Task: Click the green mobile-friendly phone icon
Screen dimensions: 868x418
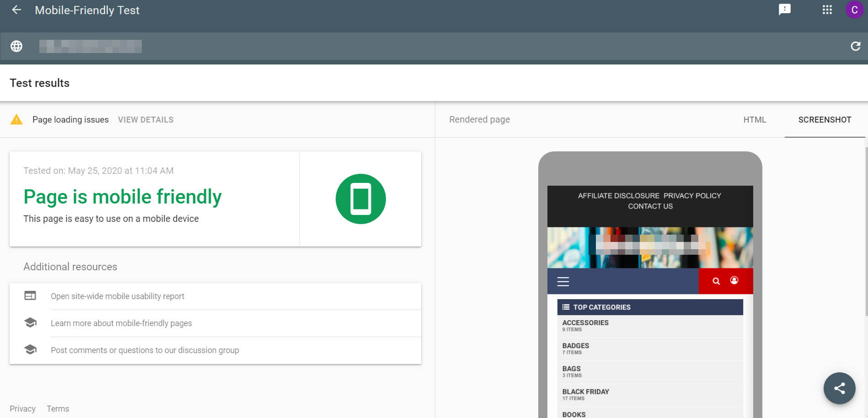Action: tap(360, 199)
